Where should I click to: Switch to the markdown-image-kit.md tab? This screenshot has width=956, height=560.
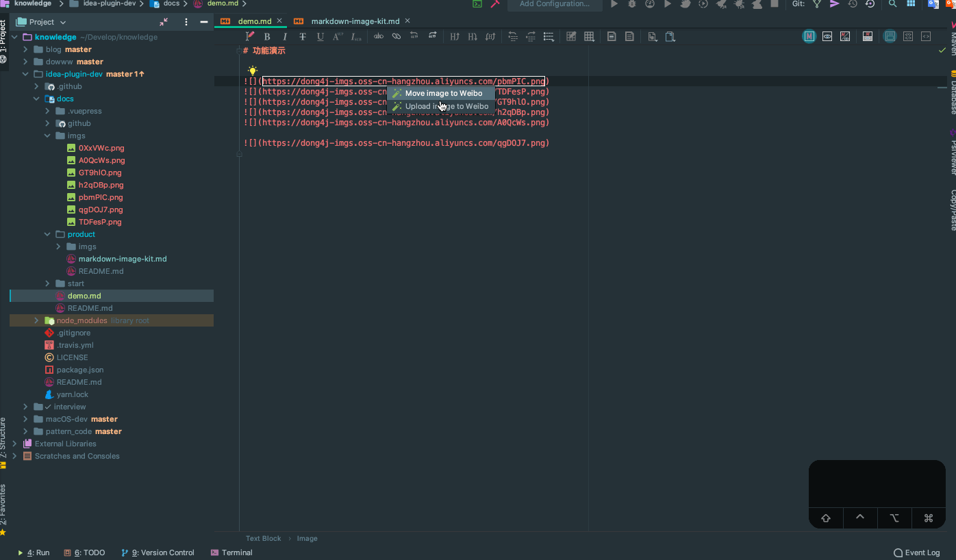[355, 21]
